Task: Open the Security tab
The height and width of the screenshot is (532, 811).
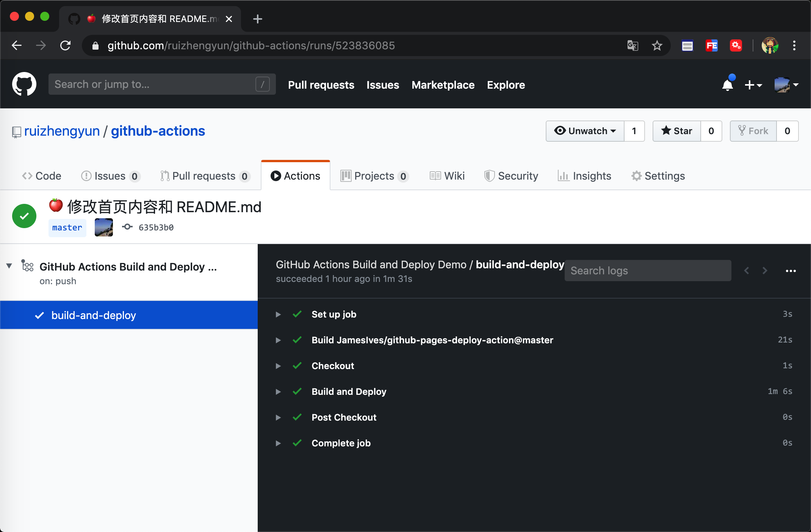Action: (x=511, y=176)
